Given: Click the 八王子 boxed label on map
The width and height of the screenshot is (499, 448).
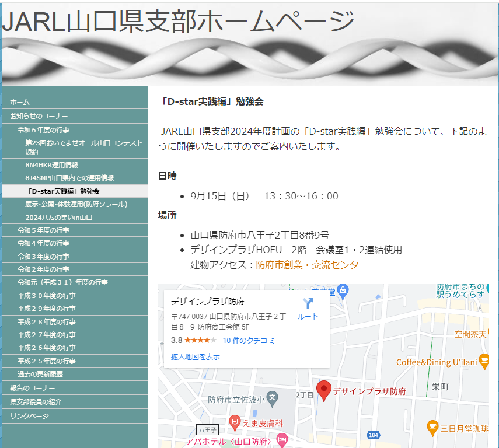Looking at the screenshot, I should pyautogui.click(x=208, y=430).
